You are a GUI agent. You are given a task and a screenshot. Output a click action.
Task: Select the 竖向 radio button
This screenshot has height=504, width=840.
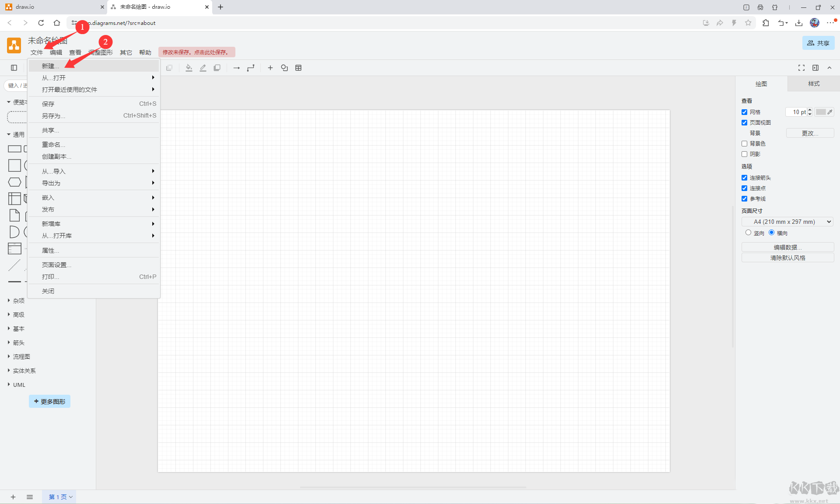coord(748,233)
